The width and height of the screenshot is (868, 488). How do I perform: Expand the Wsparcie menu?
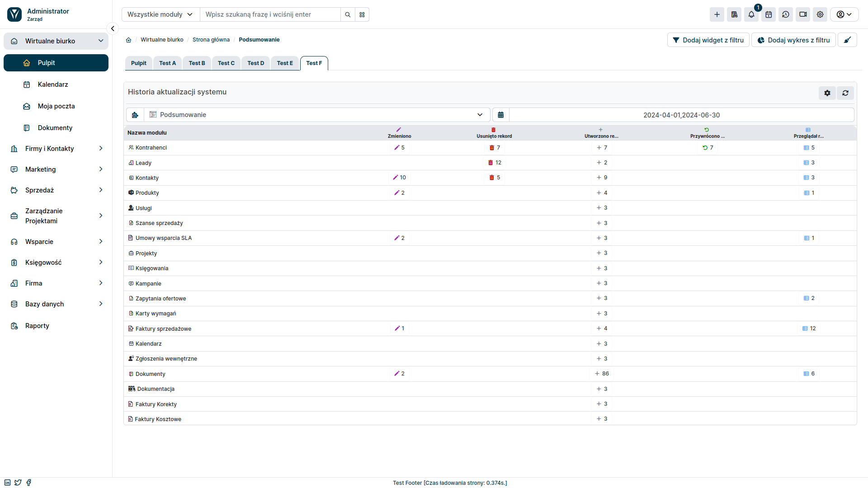[56, 242]
